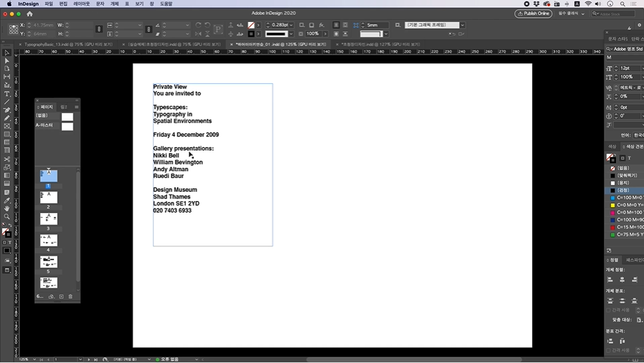
Task: Select the [용지] Paper swatch
Action: [x=625, y=182]
